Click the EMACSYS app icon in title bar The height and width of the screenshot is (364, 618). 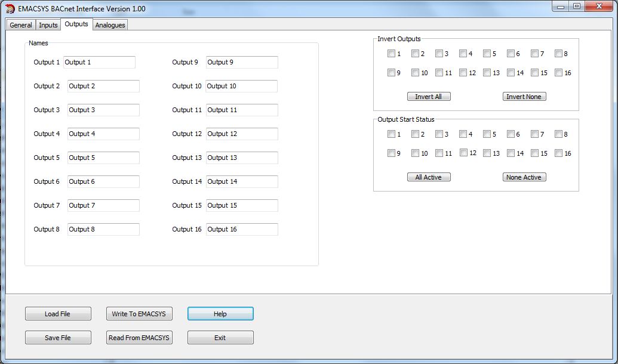(x=10, y=8)
